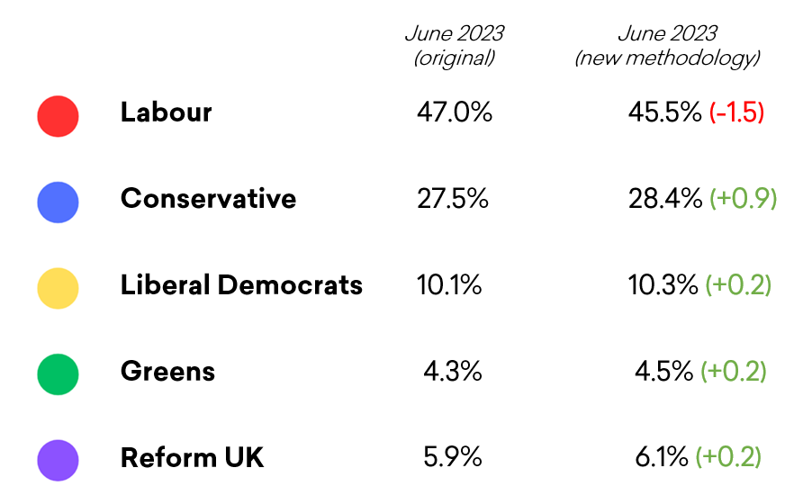Click Labour's original 47.0% value
The image size is (812, 504).
[455, 112]
